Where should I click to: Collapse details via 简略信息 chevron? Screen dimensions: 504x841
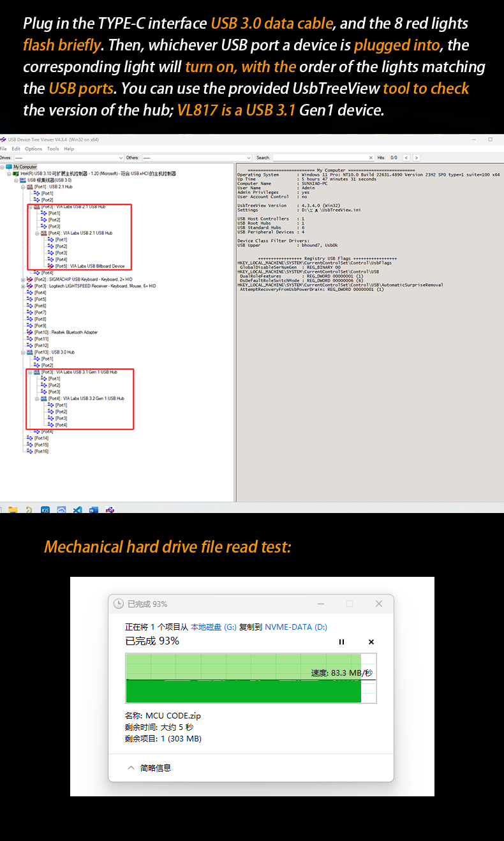[131, 768]
